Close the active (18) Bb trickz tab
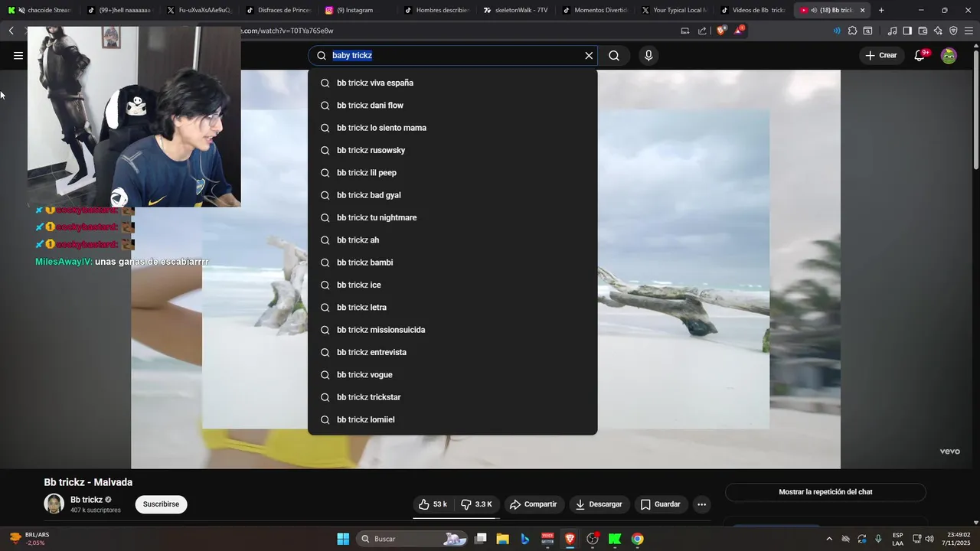Screen dimensions: 980x551 tap(863, 10)
